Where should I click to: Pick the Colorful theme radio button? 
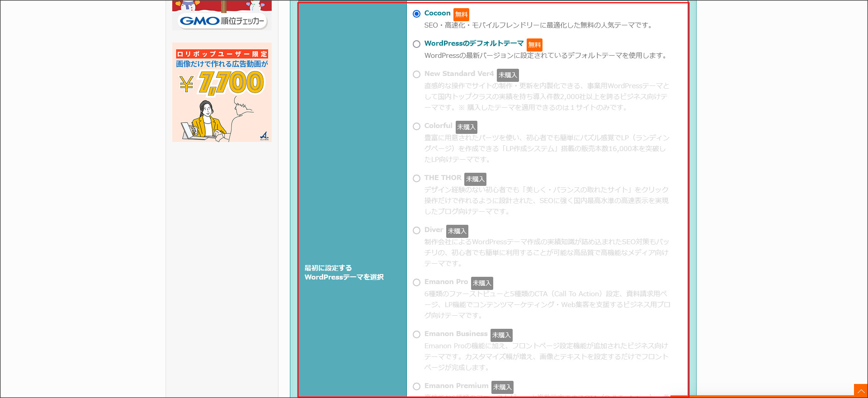[417, 127]
